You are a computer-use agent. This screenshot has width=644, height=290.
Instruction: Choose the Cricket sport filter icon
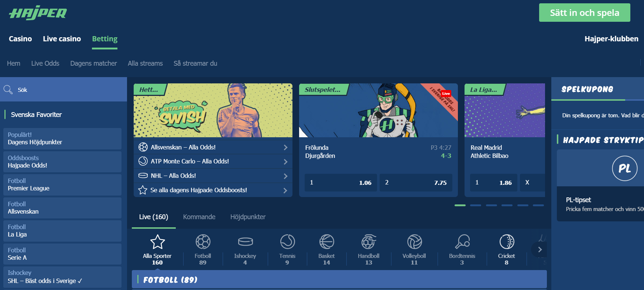tap(507, 242)
